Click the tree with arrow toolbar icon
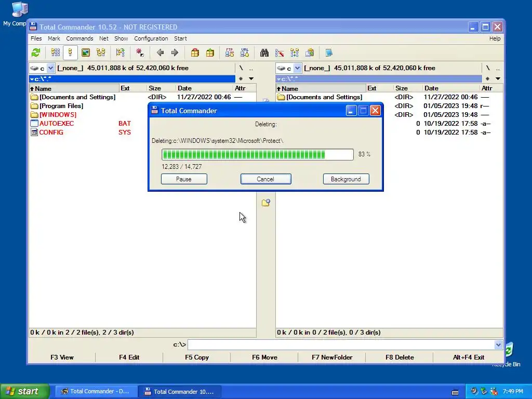532x399 pixels. (120, 52)
